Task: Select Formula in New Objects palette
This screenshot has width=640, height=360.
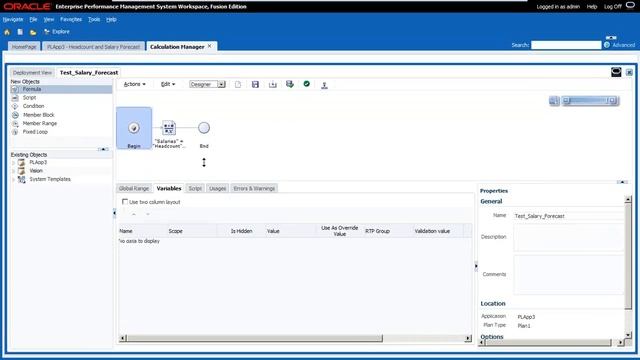Action: coord(61,89)
